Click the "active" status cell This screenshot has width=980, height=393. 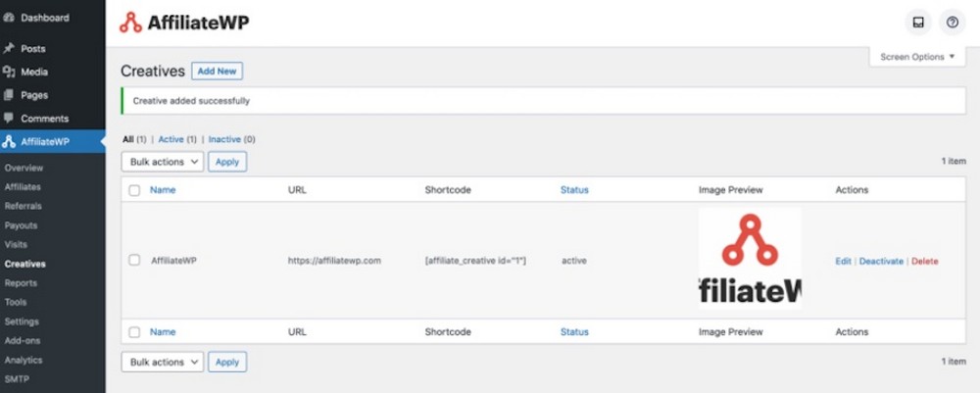tap(573, 261)
